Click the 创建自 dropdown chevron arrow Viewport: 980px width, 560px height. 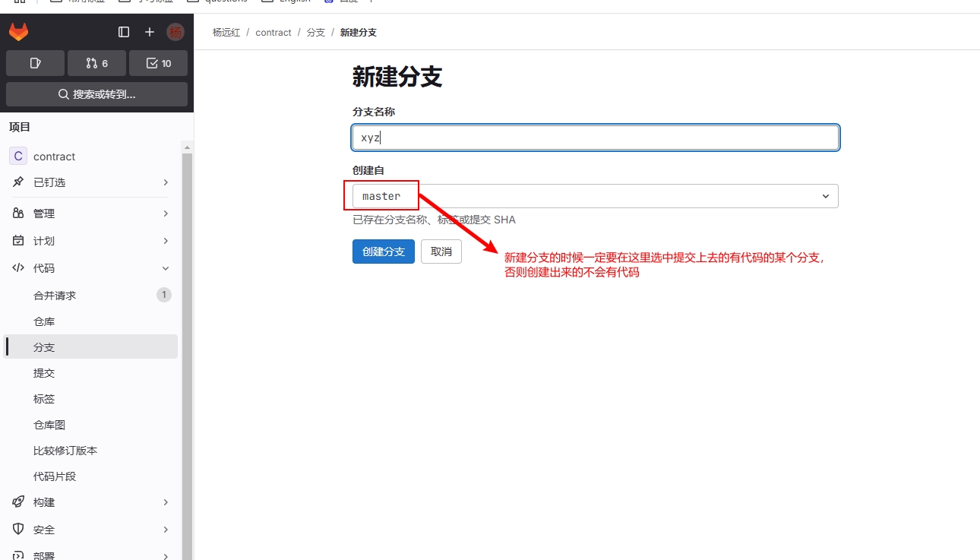coord(826,196)
